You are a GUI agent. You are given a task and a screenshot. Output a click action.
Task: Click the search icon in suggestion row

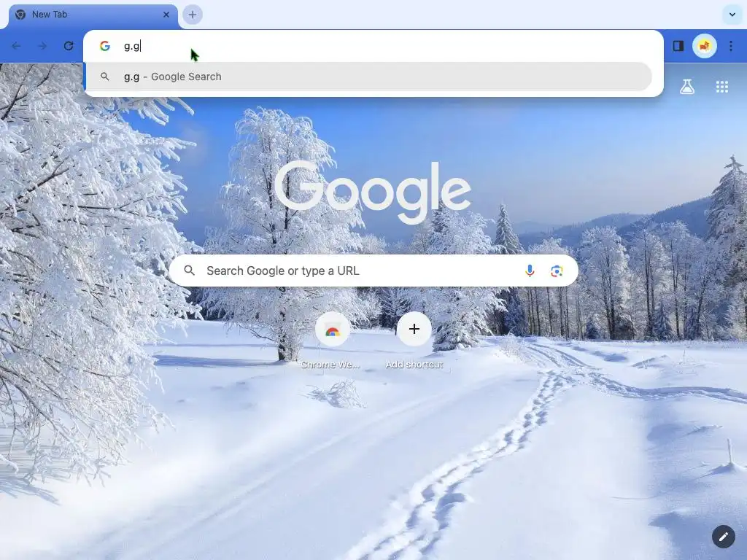coord(105,77)
